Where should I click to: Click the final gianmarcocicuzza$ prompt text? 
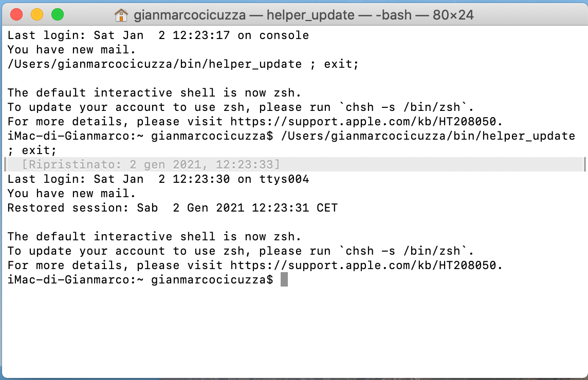pos(212,280)
